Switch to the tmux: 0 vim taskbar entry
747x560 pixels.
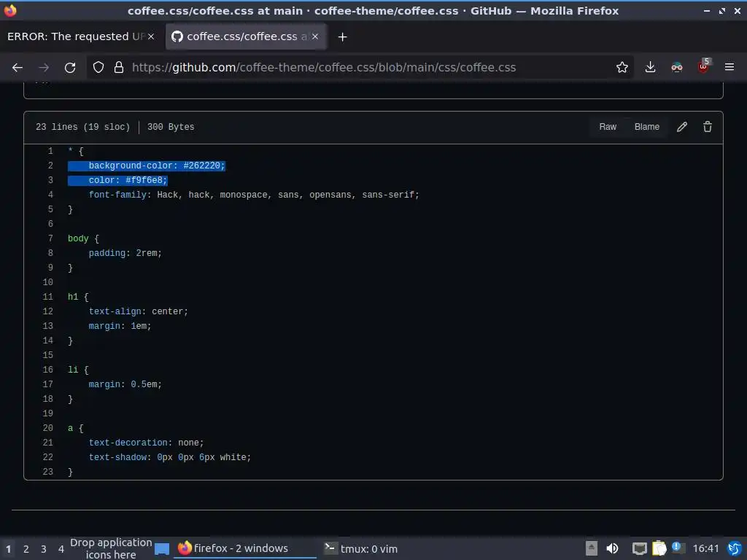click(360, 548)
